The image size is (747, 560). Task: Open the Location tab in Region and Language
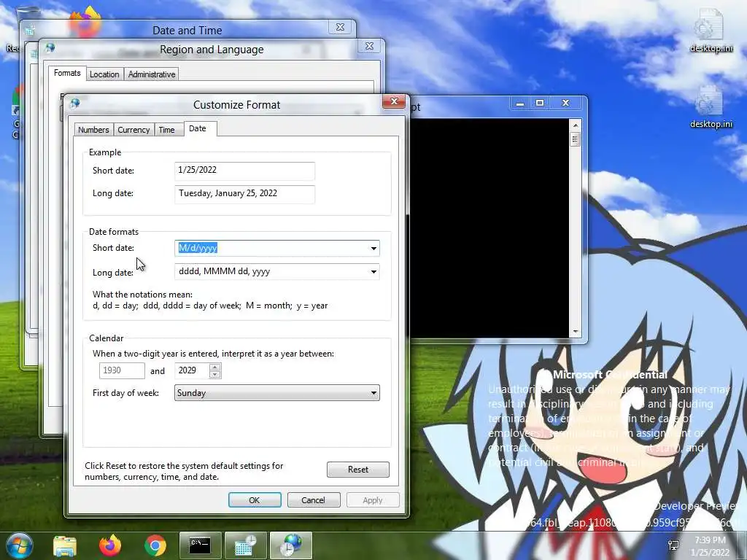[104, 74]
